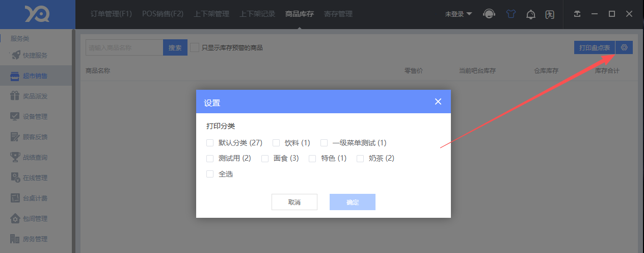The height and width of the screenshot is (253, 644).
Task: Open 奖品派发 gift icon in sidebar
Action: (15, 96)
